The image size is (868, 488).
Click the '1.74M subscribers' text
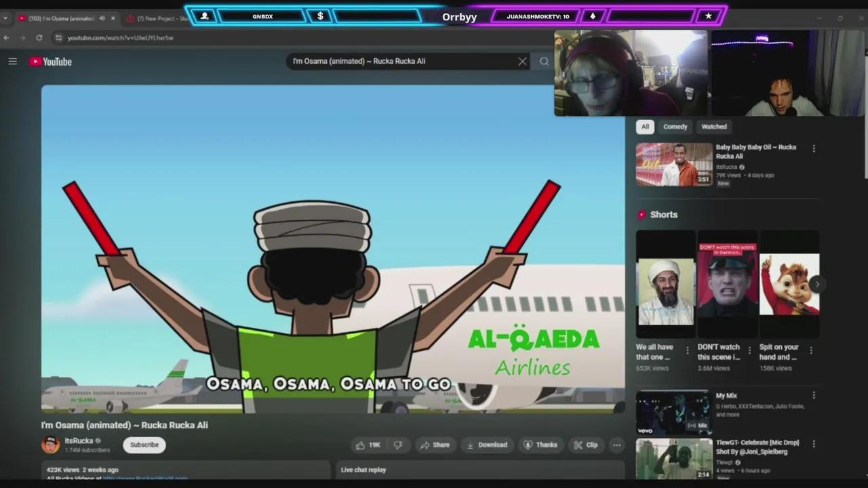(x=87, y=450)
